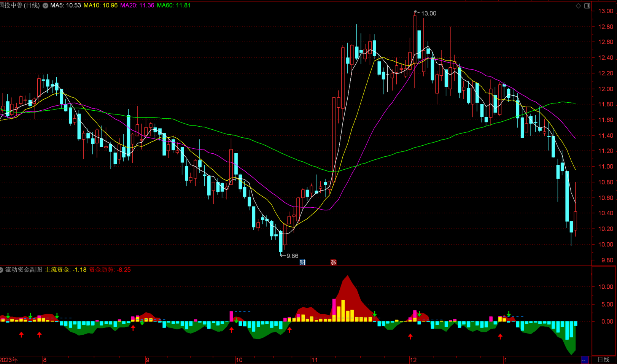Click month 10 on the time axis
Image resolution: width=617 pixels, height=364 pixels.
coord(239,360)
